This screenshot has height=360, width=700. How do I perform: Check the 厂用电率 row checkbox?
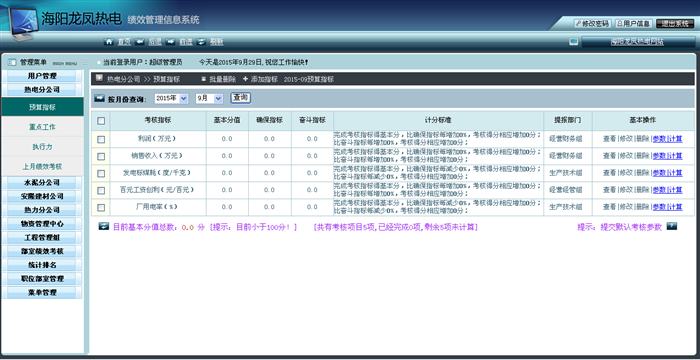101,207
